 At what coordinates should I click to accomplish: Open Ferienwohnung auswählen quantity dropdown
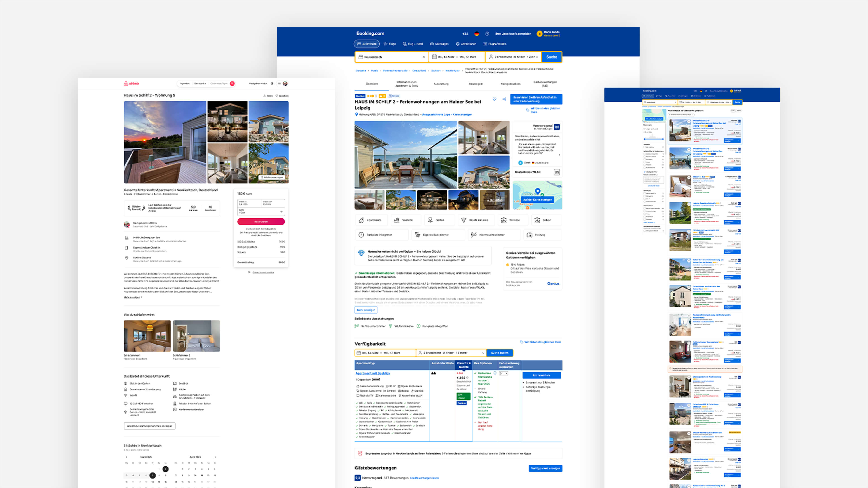[x=503, y=373]
